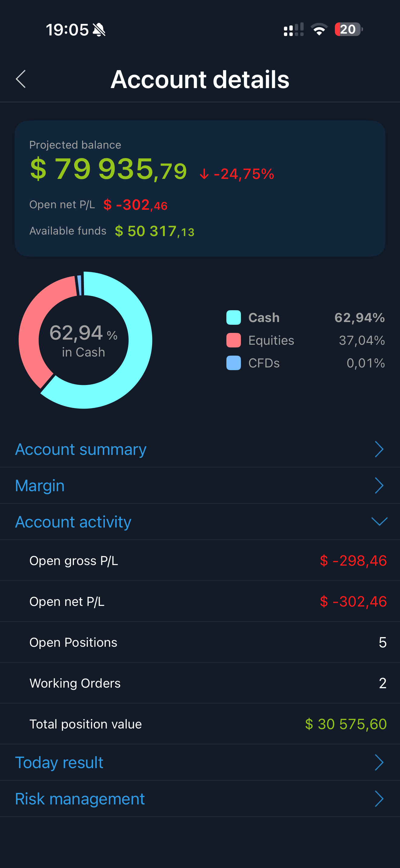
Task: Tap the battery indicator showing 20
Action: pos(347,30)
